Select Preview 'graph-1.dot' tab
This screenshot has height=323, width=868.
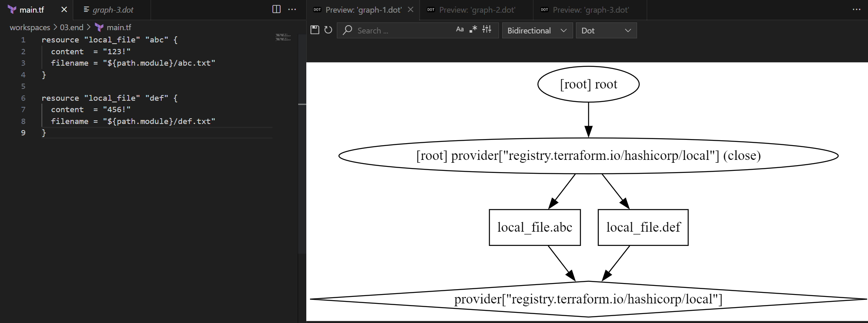click(363, 10)
